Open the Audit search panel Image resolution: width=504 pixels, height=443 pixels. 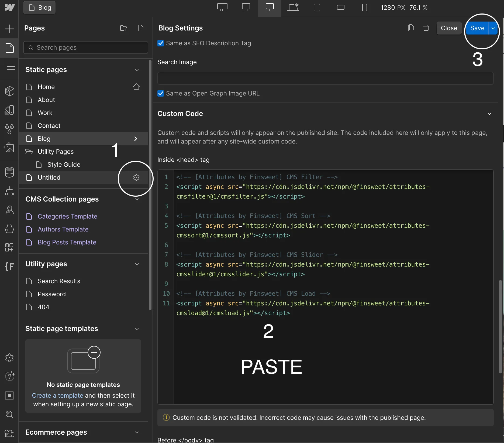[9, 414]
